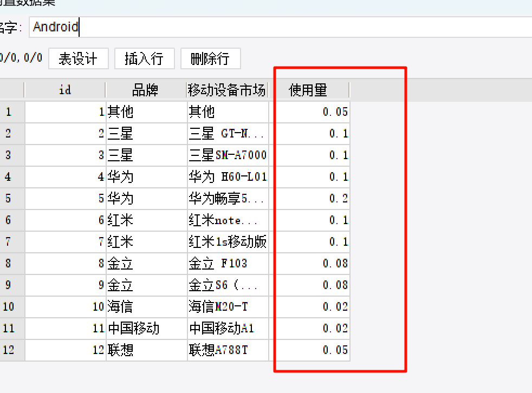This screenshot has height=393, width=532.
Task: Click brand cell 联想 in row 12
Action: point(147,350)
